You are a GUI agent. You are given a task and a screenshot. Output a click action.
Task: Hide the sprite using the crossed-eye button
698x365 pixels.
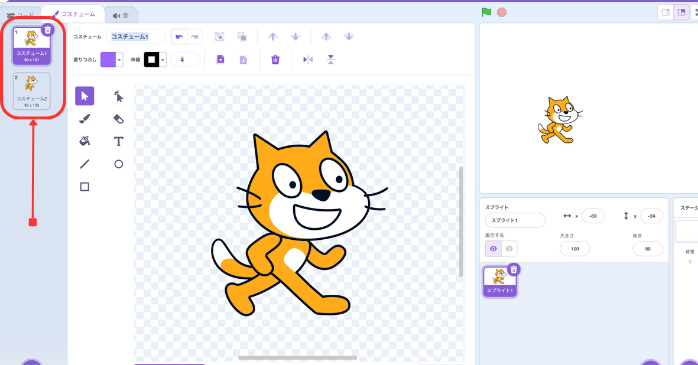509,249
